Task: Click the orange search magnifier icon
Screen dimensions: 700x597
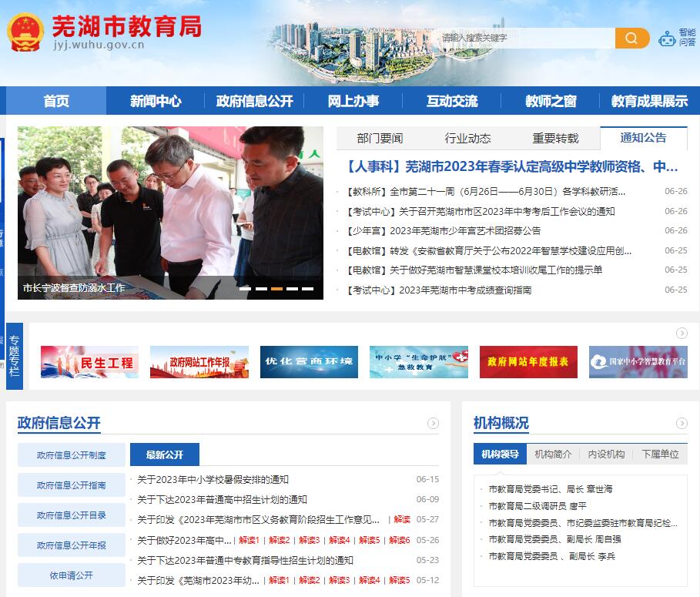Action: tap(632, 37)
